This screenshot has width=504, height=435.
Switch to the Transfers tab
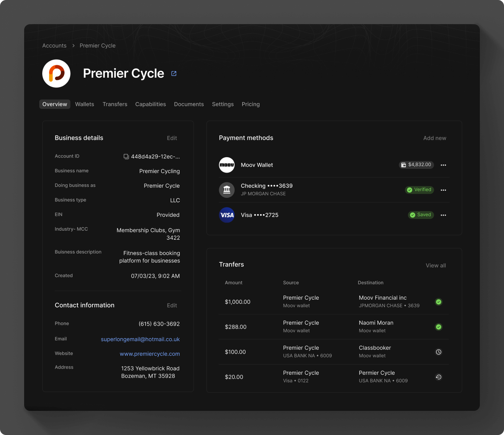(115, 104)
